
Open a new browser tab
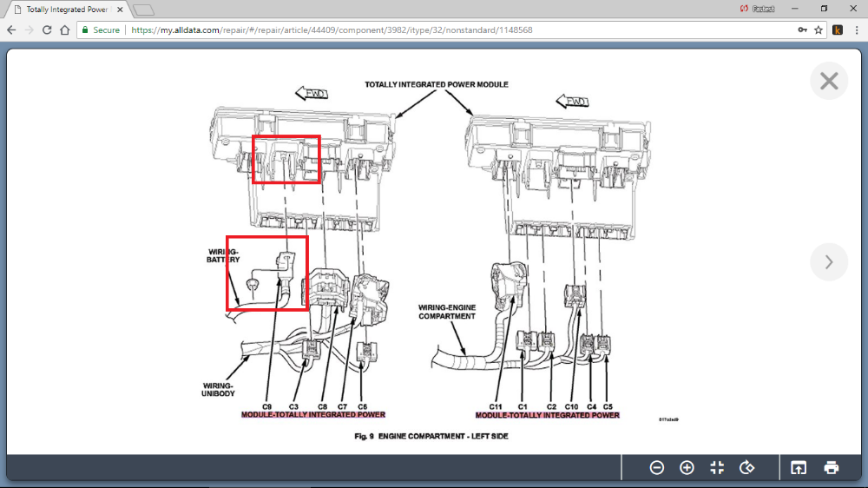tap(143, 10)
